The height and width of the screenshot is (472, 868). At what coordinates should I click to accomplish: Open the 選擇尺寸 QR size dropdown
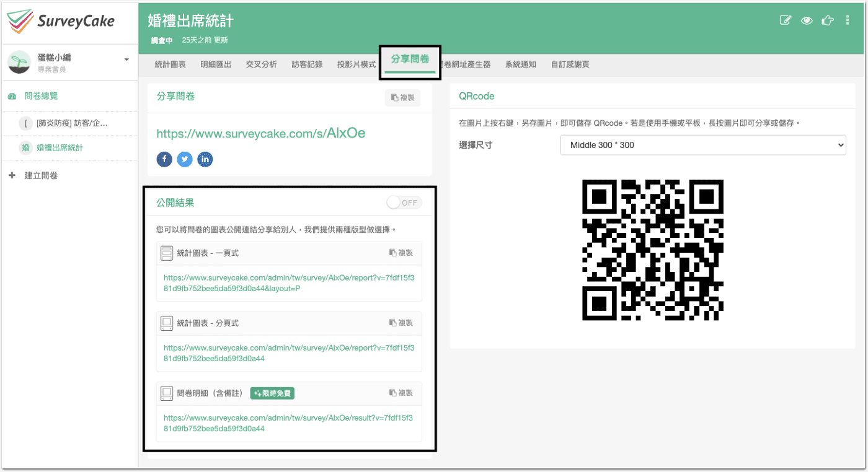click(703, 145)
